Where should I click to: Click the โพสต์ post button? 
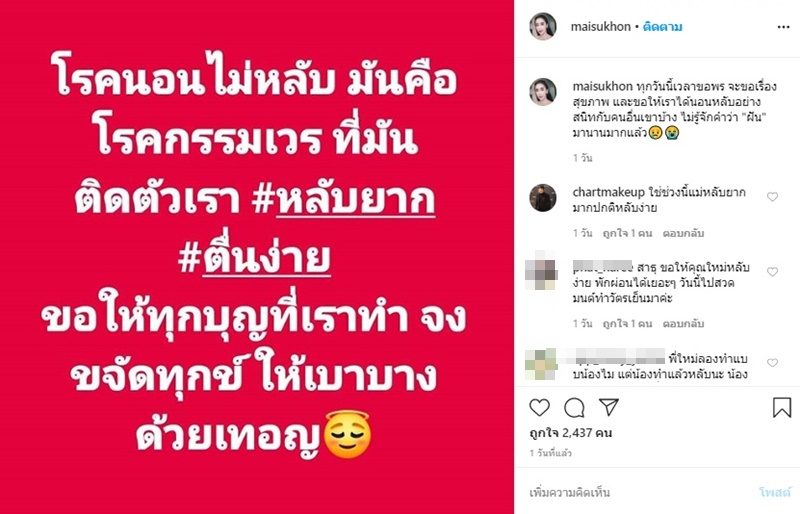coord(774,493)
